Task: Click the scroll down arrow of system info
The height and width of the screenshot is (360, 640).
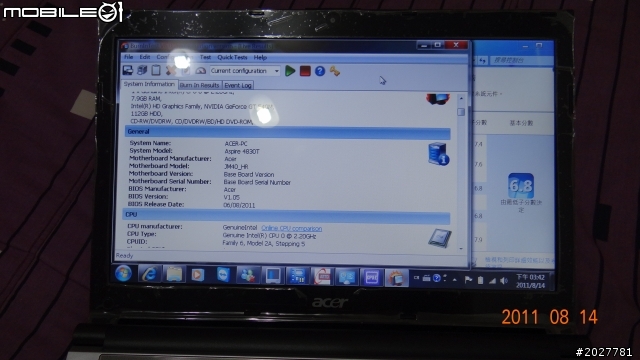Action: coord(461,248)
